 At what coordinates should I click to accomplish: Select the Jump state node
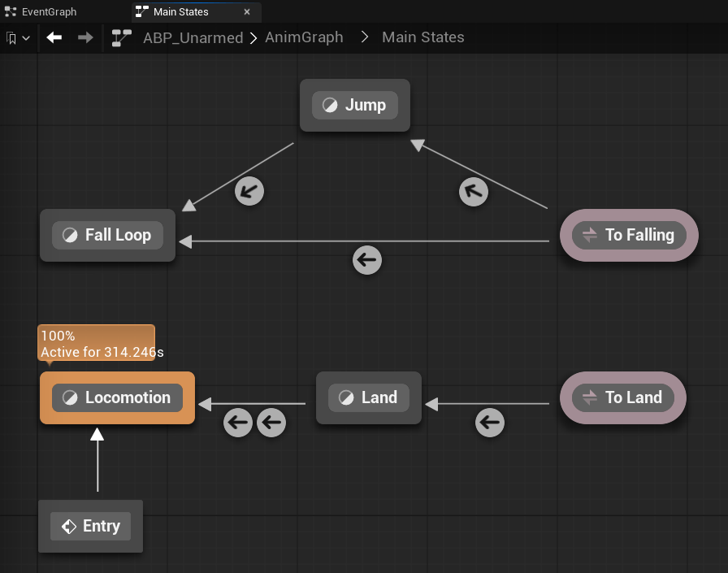click(355, 105)
